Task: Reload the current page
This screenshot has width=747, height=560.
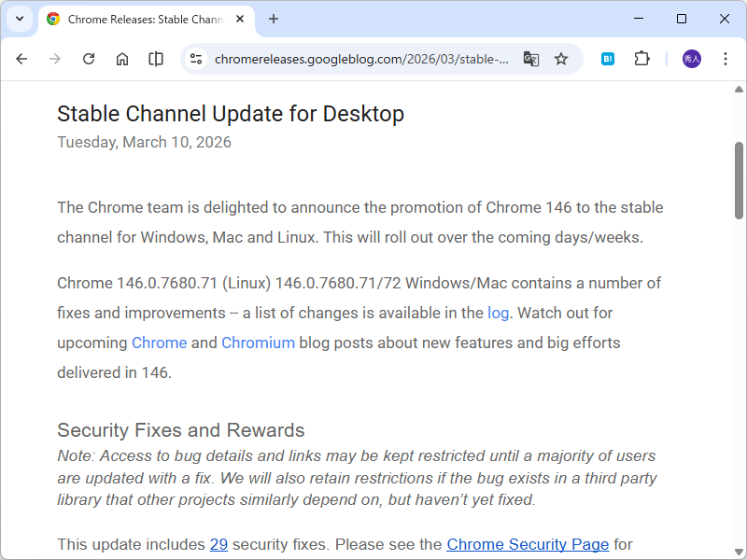Action: click(x=89, y=59)
